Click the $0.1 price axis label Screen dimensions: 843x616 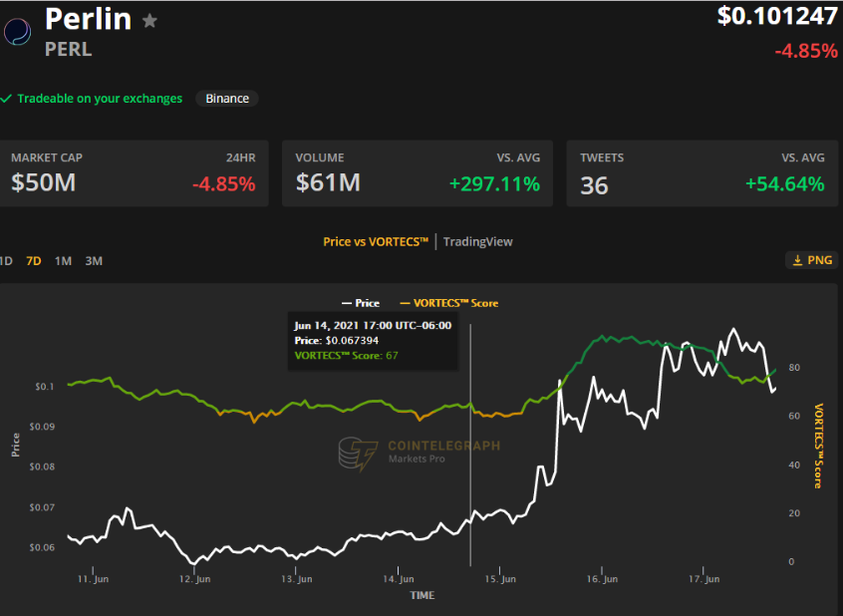(45, 387)
